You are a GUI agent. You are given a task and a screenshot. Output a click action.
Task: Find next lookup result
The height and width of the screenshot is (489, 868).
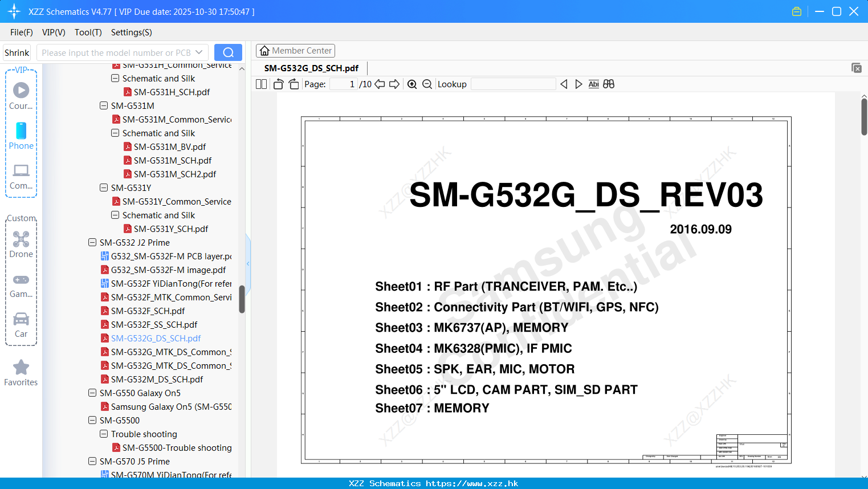tap(578, 84)
